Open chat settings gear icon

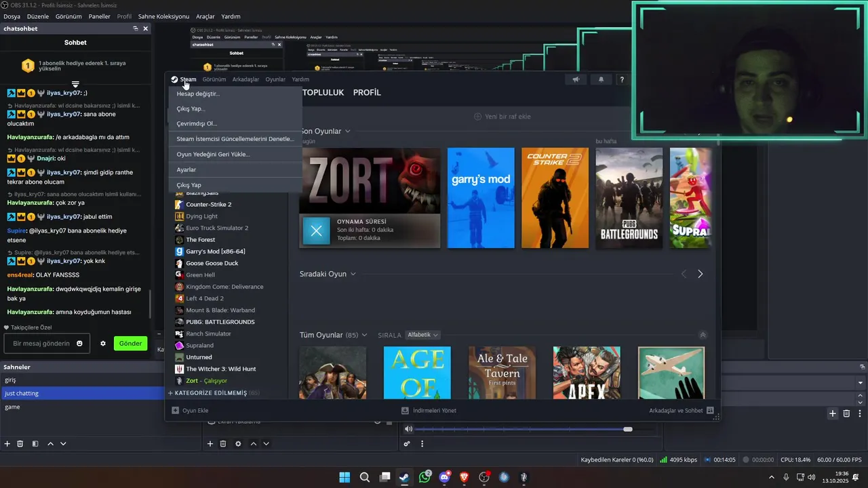[x=103, y=343]
